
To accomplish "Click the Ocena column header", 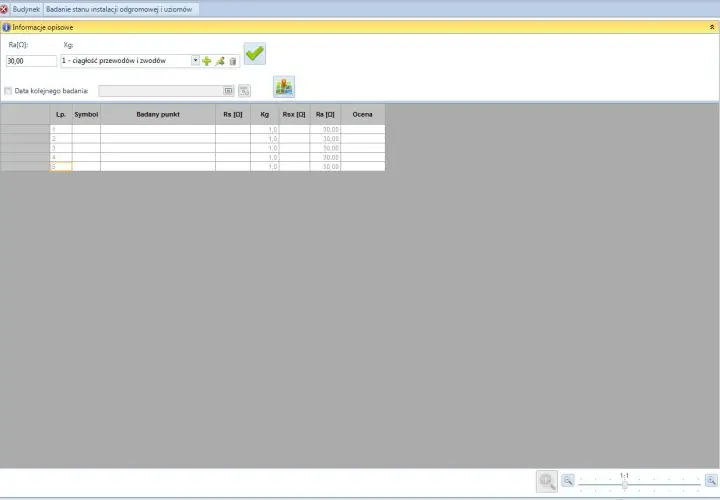I will (363, 114).
